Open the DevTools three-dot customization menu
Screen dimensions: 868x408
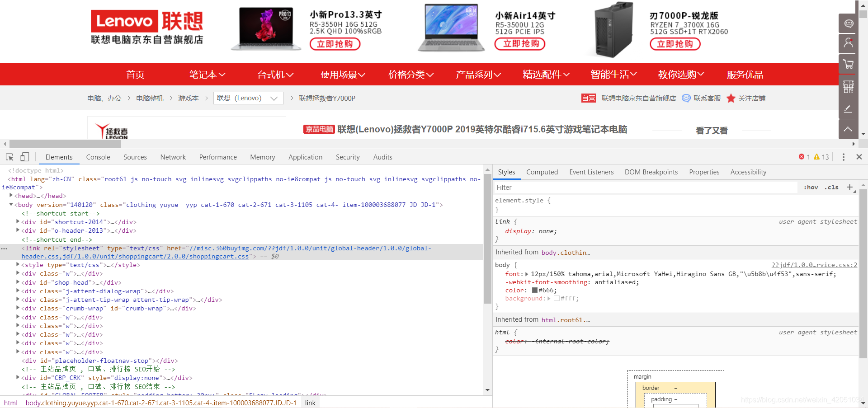(843, 157)
